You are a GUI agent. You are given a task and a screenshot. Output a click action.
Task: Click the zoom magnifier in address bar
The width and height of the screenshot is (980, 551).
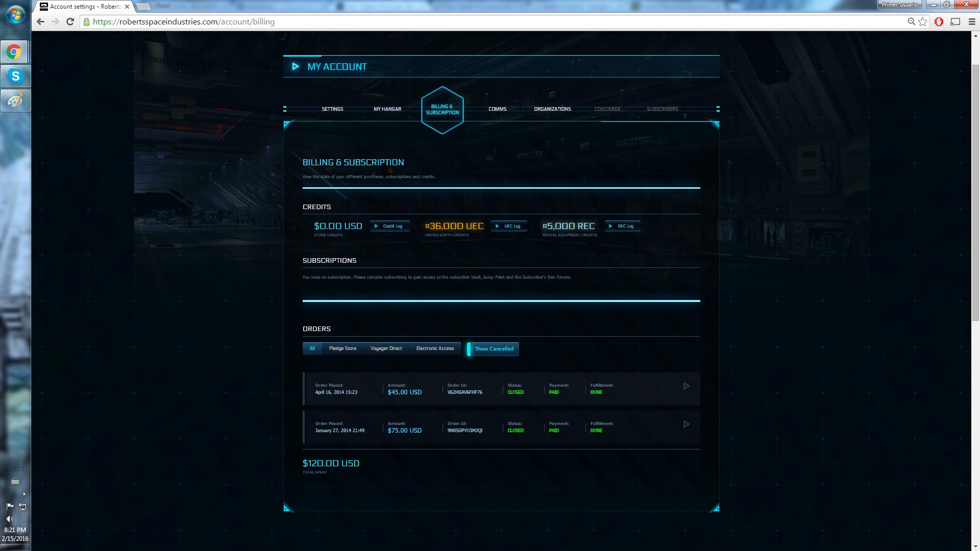911,22
